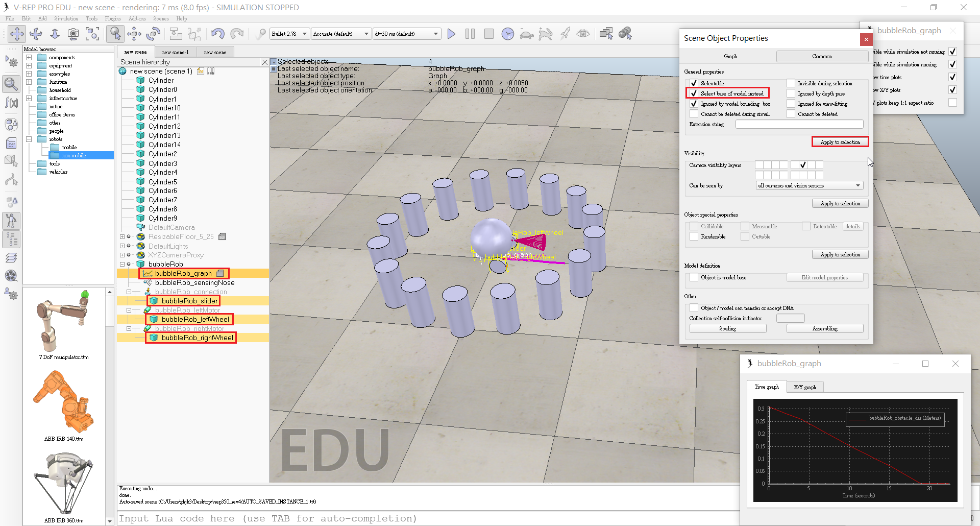
Task: Select the camera shift tool
Action: point(55,34)
